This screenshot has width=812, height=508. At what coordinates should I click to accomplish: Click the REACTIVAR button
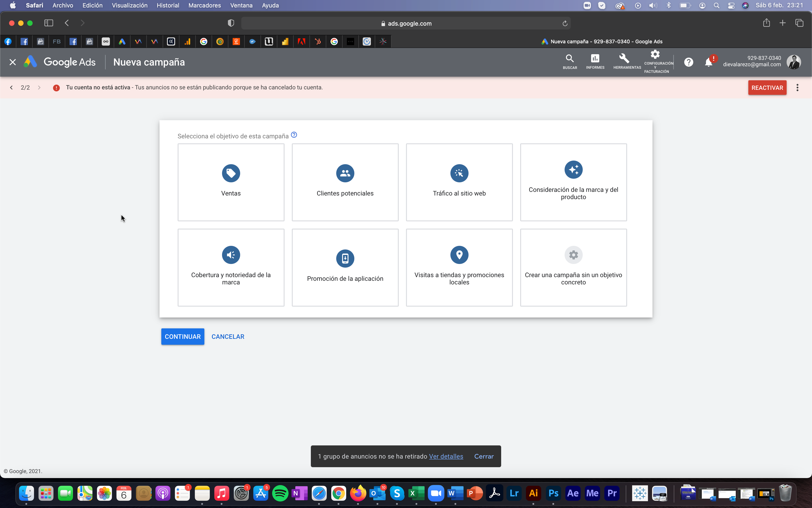click(x=767, y=87)
